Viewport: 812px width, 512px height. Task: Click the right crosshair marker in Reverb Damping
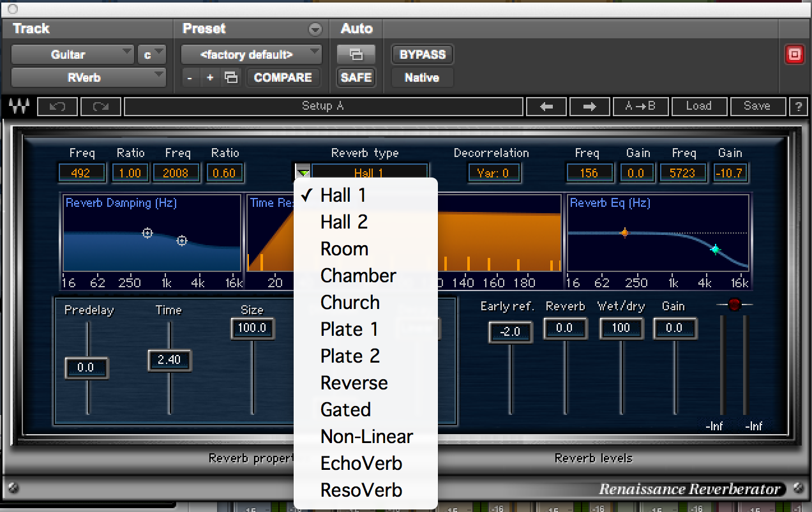[182, 241]
